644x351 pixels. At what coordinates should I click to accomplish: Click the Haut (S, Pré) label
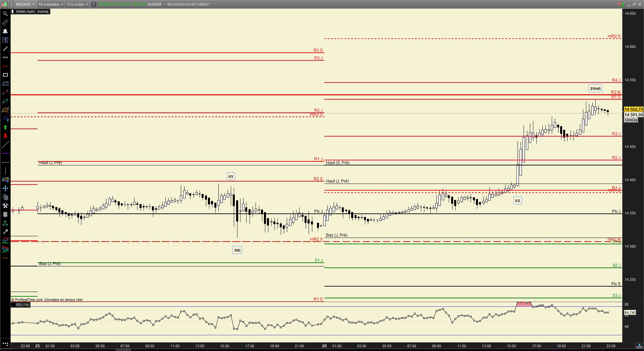tap(338, 163)
